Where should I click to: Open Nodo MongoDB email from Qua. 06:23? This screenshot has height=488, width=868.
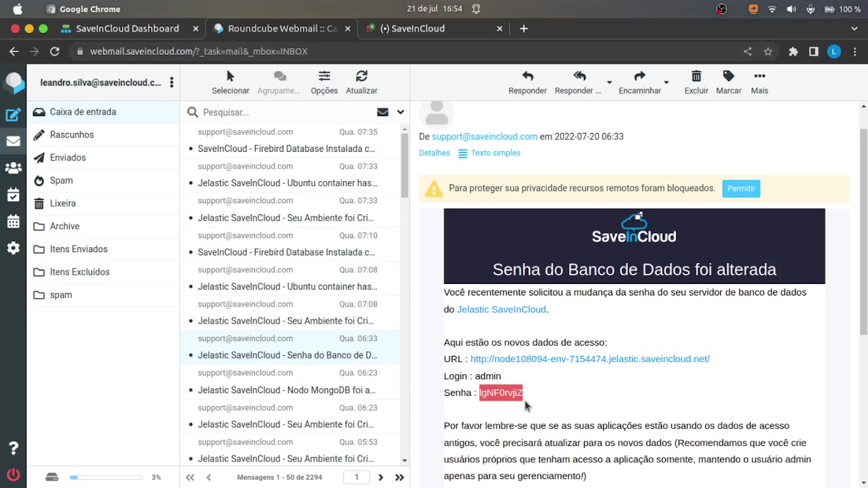click(x=290, y=382)
